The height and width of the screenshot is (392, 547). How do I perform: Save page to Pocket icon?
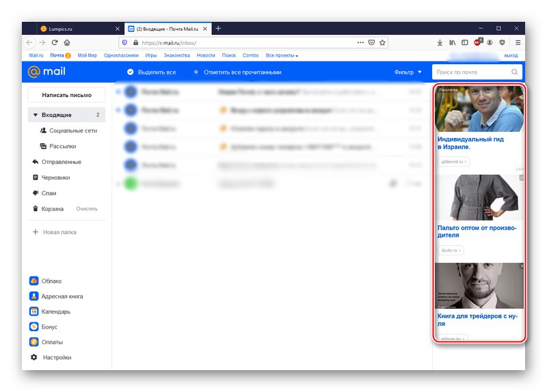[x=371, y=42]
